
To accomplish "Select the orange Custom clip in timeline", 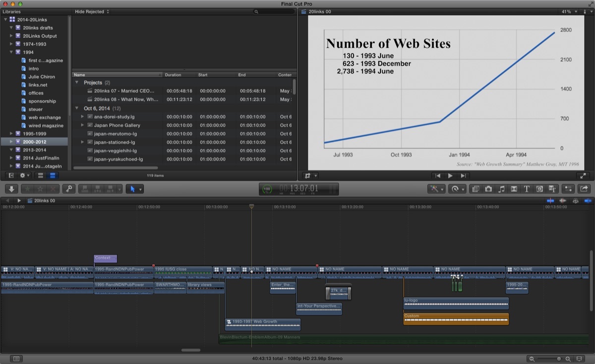I will pos(456,319).
